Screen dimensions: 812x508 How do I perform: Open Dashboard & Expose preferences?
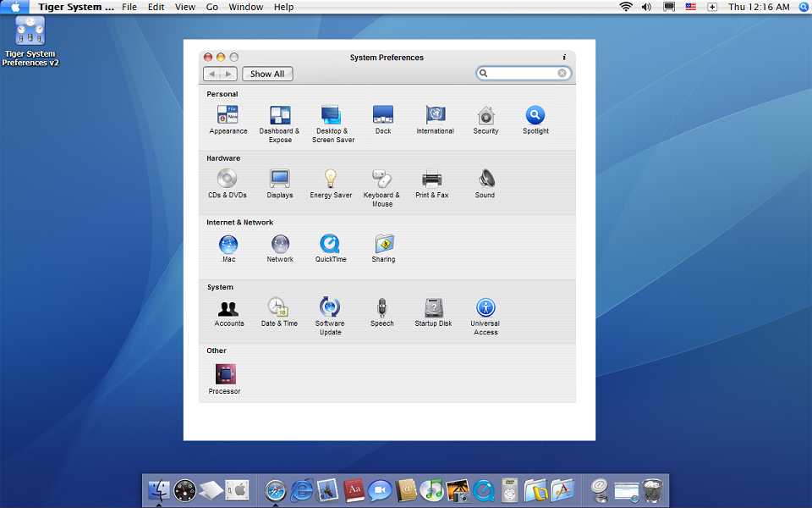[x=280, y=124]
